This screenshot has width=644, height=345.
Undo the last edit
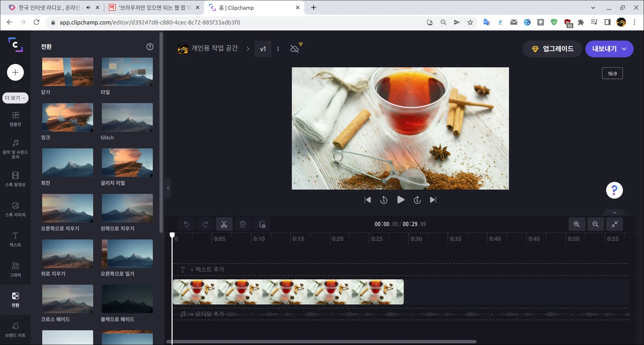pyautogui.click(x=187, y=224)
